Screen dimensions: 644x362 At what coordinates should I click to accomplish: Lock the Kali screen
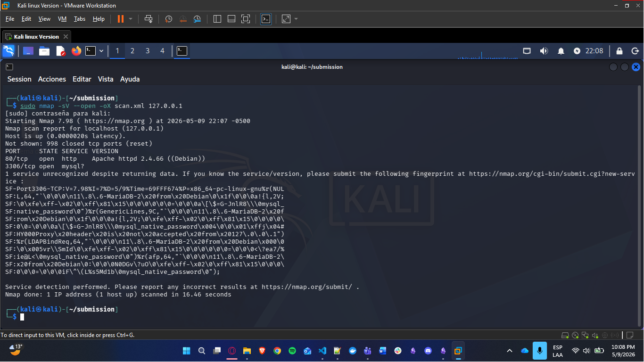619,51
